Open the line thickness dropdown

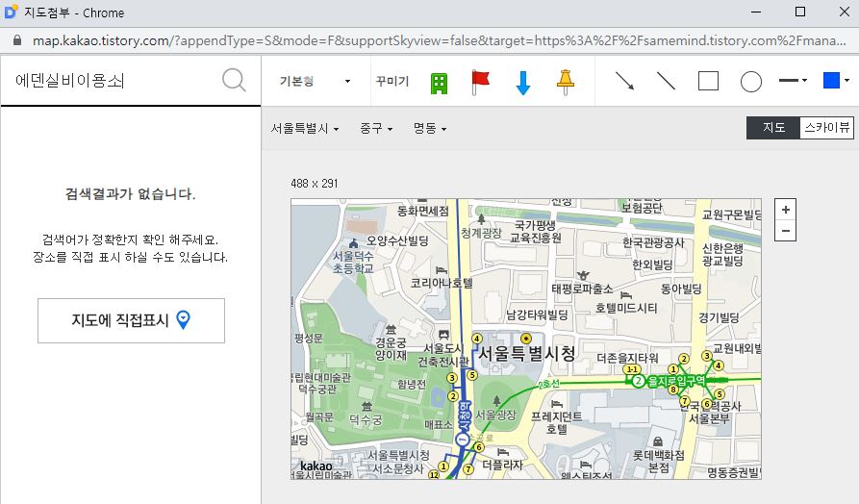(793, 81)
